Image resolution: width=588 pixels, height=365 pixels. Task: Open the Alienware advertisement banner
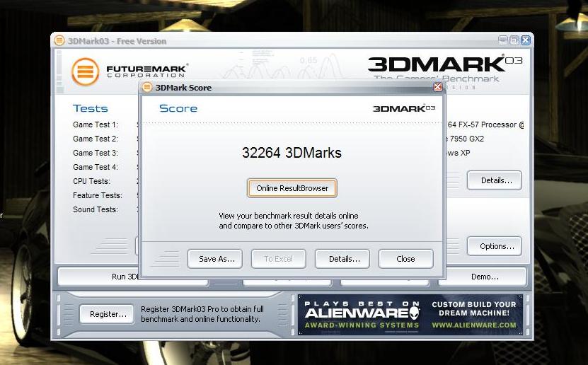[x=410, y=314]
